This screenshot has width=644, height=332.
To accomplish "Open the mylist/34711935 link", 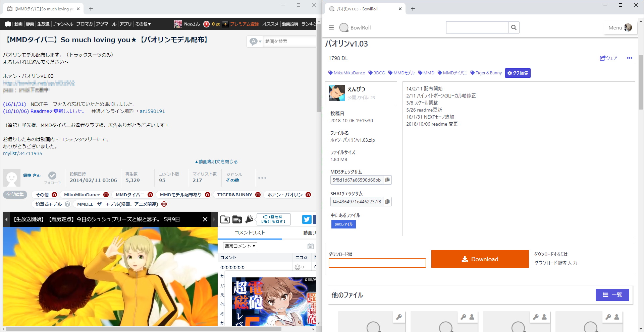I will [x=23, y=153].
